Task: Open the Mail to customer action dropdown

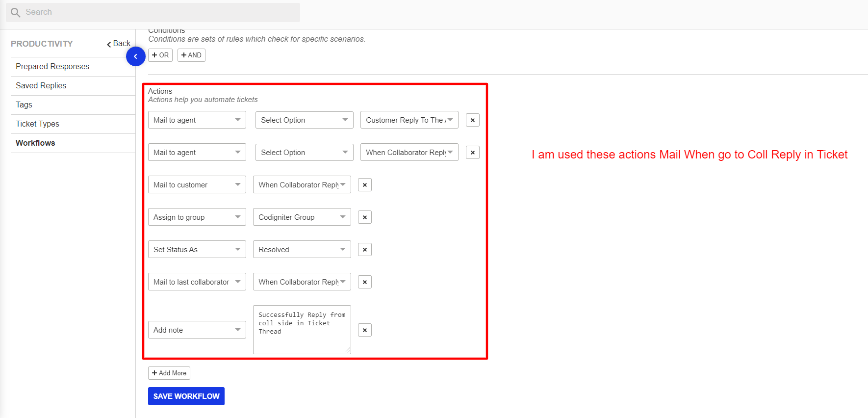Action: (x=197, y=185)
